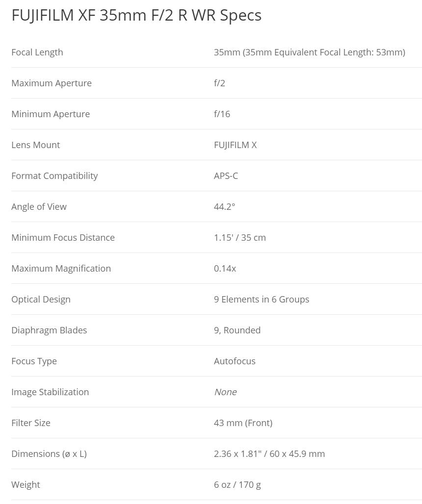The width and height of the screenshot is (422, 504).
Task: Click the f/2 aperture value
Action: tap(219, 83)
